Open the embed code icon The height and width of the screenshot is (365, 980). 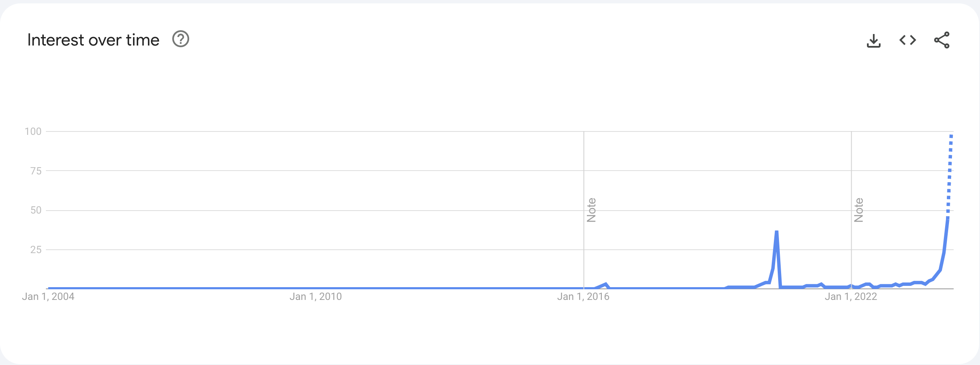[x=908, y=40]
